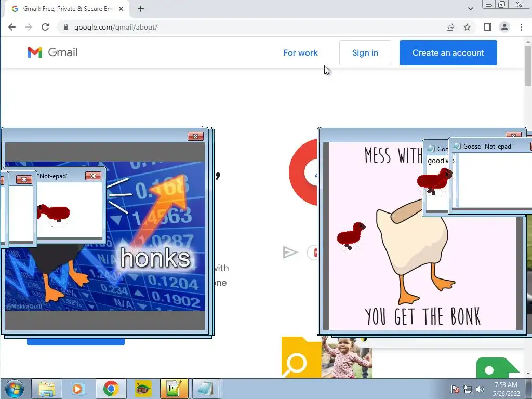532x399 pixels.
Task: Click the Action Center flag tray icon
Action: pos(455,390)
